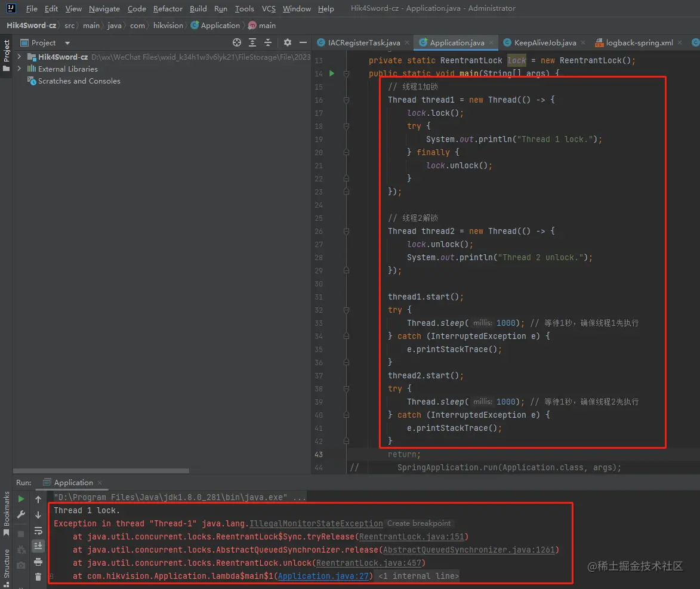Image resolution: width=700 pixels, height=589 pixels.
Task: Open the Refactor menu
Action: coord(168,8)
